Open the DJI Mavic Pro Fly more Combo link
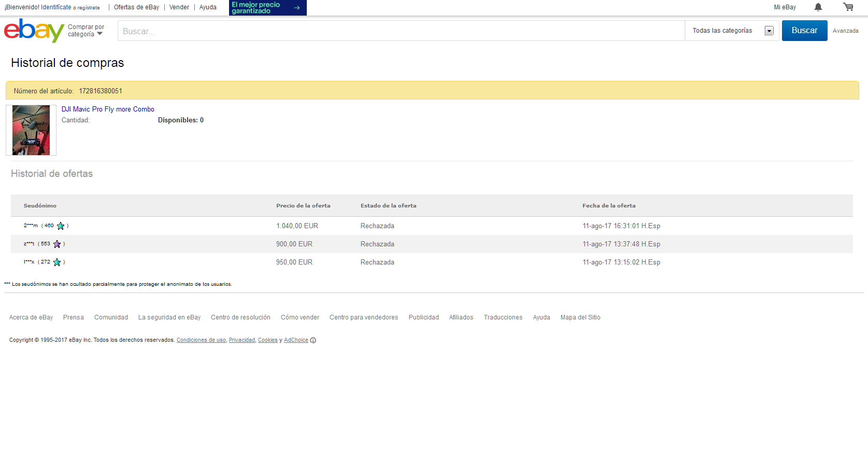Screen dimensions: 868x472 coord(108,109)
